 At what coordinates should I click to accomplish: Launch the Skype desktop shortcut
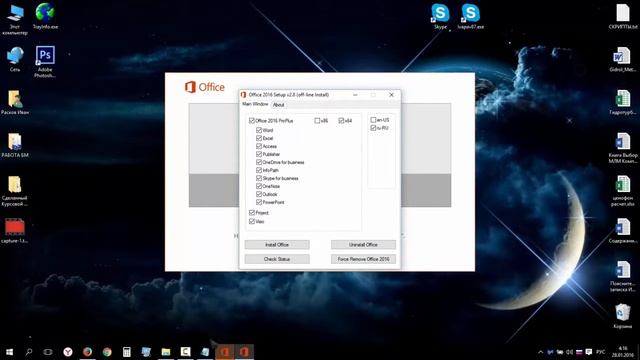[440, 16]
